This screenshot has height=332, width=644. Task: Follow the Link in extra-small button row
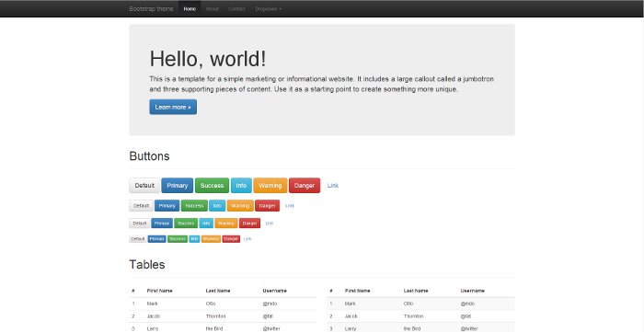point(247,239)
